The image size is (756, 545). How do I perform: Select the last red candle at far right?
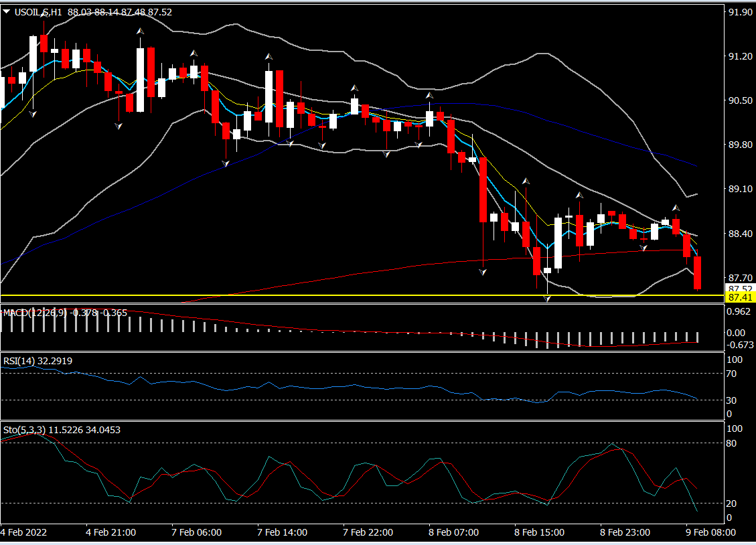698,273
